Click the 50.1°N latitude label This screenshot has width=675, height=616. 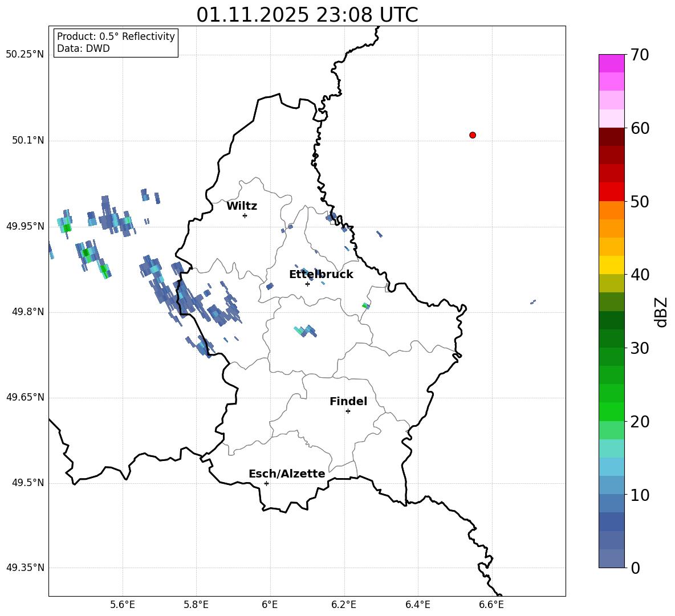pyautogui.click(x=28, y=140)
